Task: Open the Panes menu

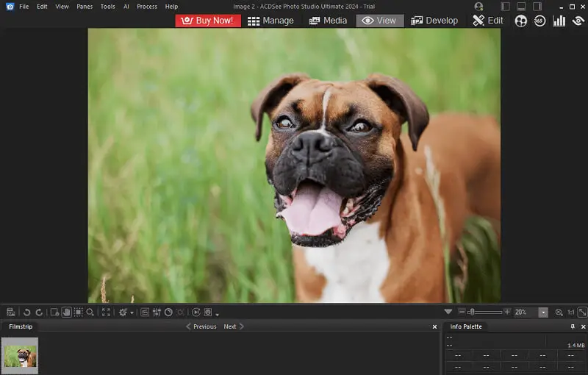Action: point(85,7)
